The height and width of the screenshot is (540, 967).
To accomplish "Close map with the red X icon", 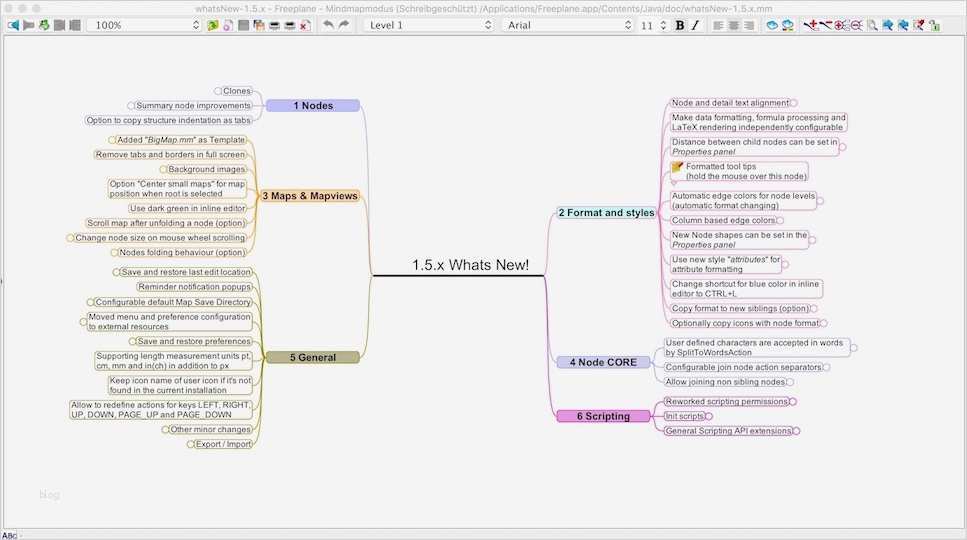I will pyautogui.click(x=305, y=25).
